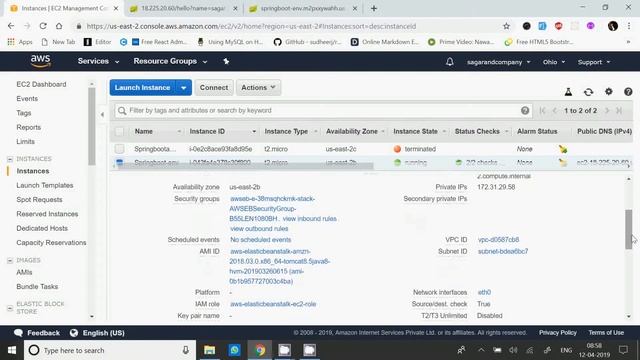
Task: Open Chrome profile avatar
Action: coord(613,26)
